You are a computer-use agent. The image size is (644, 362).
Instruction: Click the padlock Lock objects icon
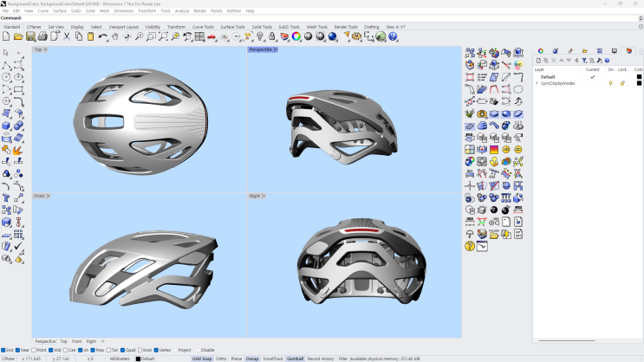tap(272, 36)
